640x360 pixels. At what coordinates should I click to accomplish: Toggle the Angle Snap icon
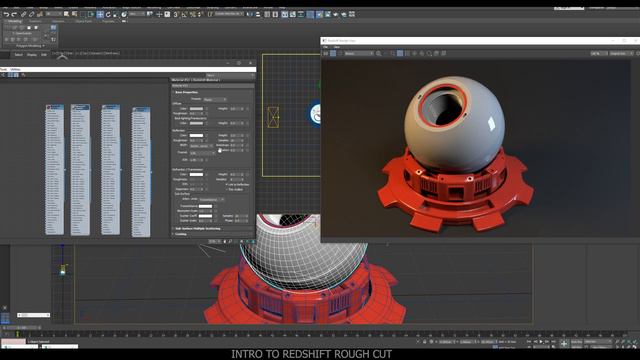click(x=183, y=14)
